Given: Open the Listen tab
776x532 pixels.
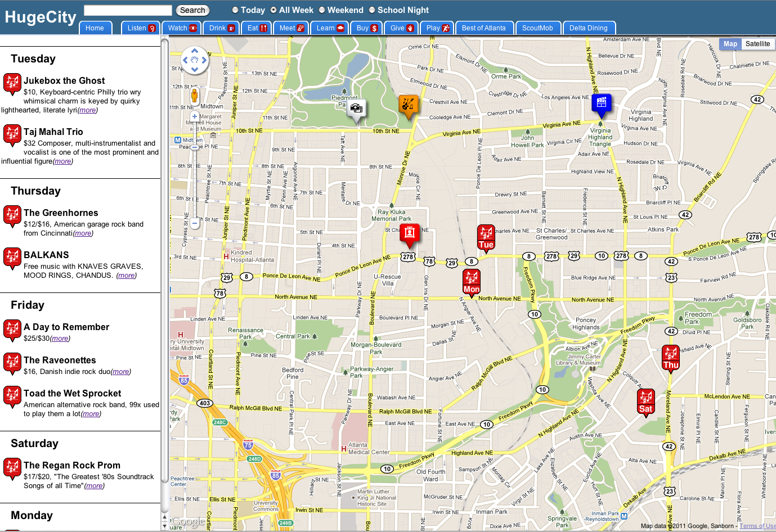Looking at the screenshot, I should (x=141, y=28).
